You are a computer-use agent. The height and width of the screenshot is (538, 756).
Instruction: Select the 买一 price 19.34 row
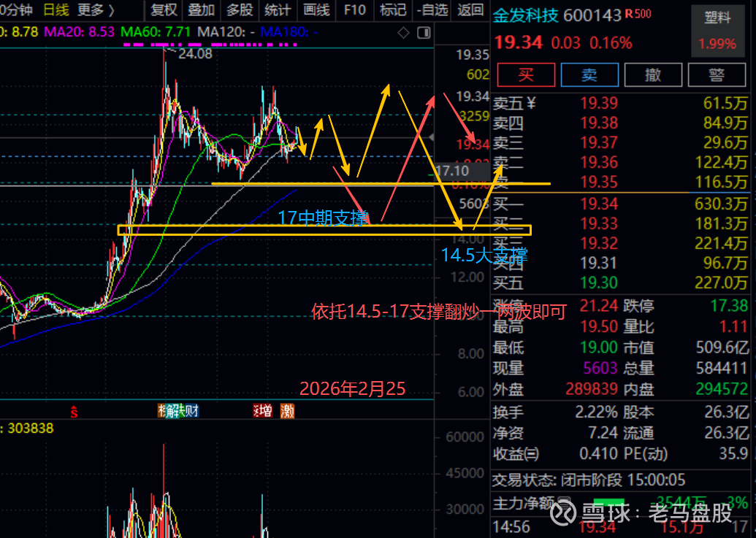pos(620,204)
